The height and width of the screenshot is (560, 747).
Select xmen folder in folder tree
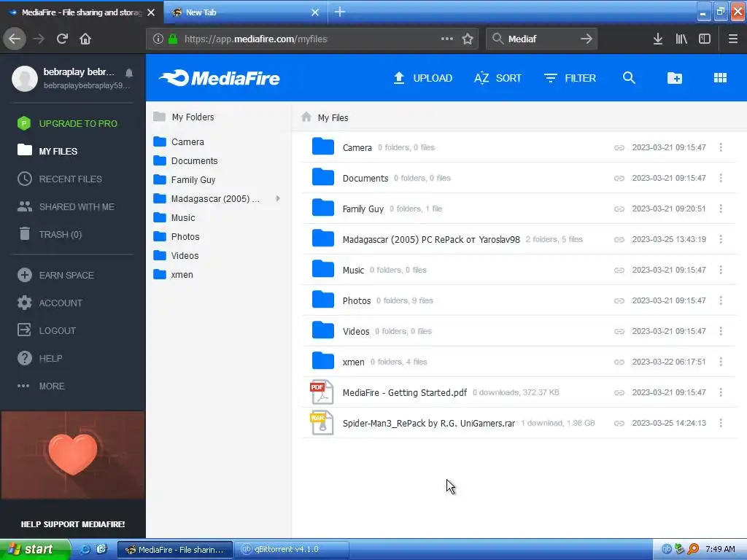[174, 275]
